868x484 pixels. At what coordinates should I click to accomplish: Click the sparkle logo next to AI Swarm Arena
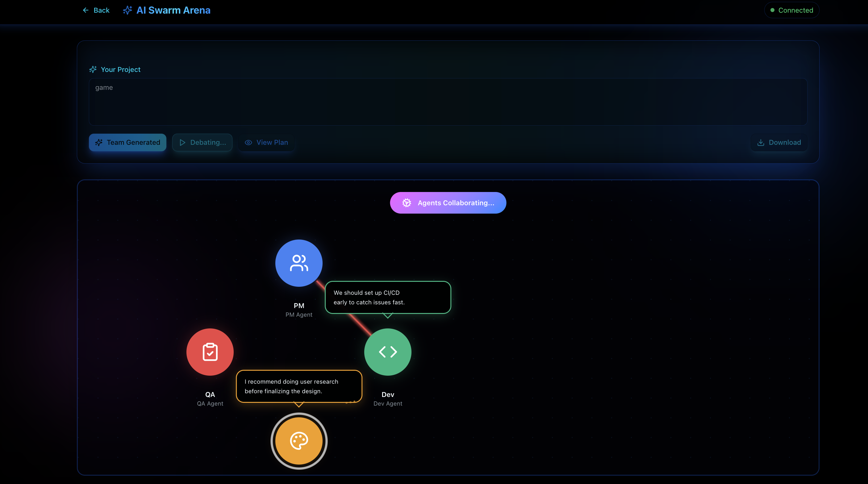click(x=127, y=10)
